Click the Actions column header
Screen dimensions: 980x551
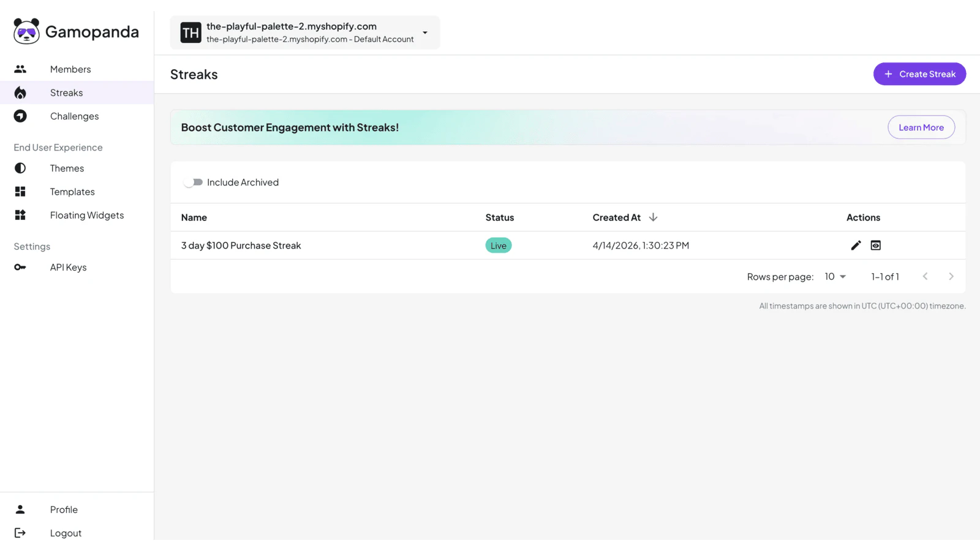(863, 217)
